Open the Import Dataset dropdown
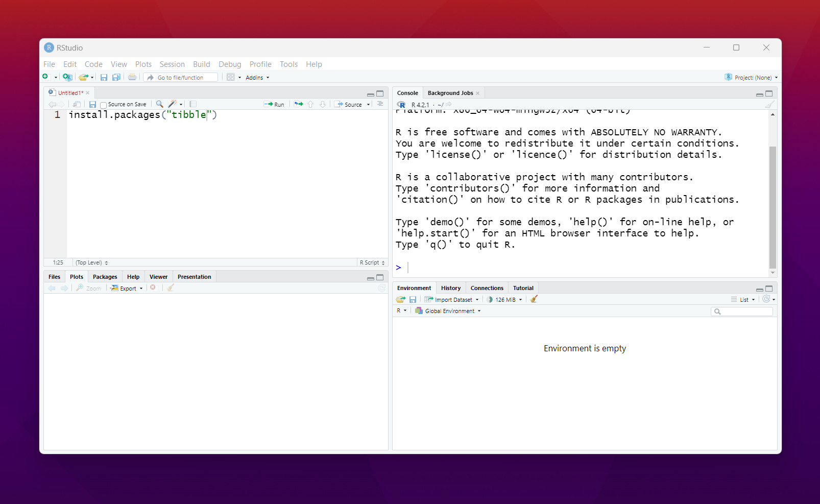Viewport: 820px width, 504px height. click(451, 300)
